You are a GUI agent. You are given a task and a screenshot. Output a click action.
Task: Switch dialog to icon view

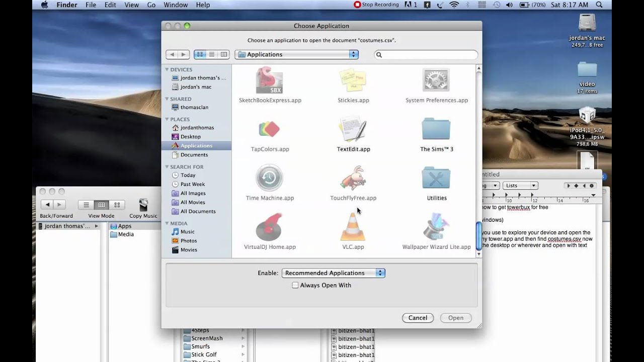[x=200, y=54]
